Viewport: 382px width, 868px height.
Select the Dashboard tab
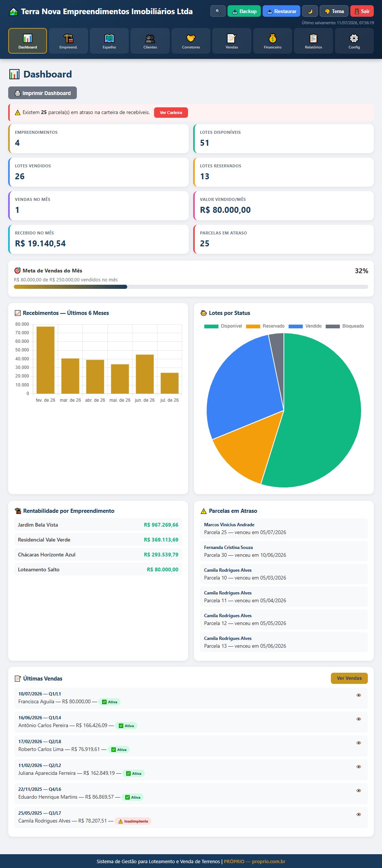click(x=28, y=41)
